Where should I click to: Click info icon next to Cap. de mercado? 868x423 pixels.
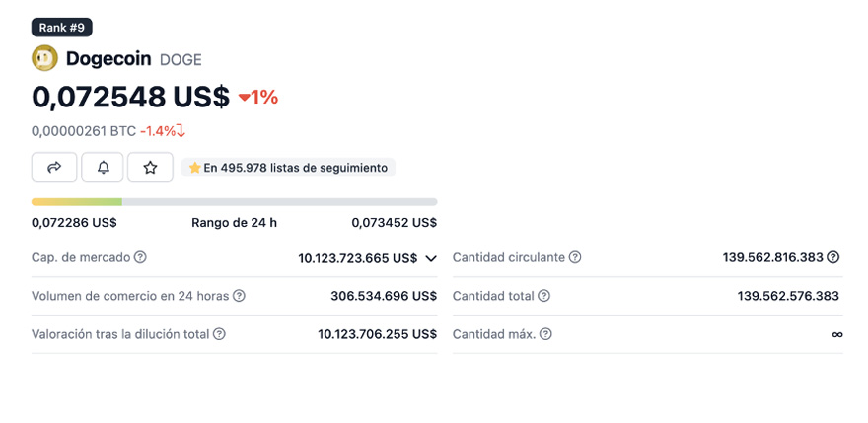(140, 257)
